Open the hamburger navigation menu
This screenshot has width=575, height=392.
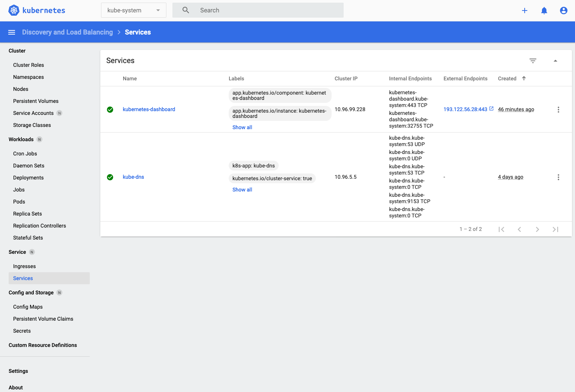[12, 32]
